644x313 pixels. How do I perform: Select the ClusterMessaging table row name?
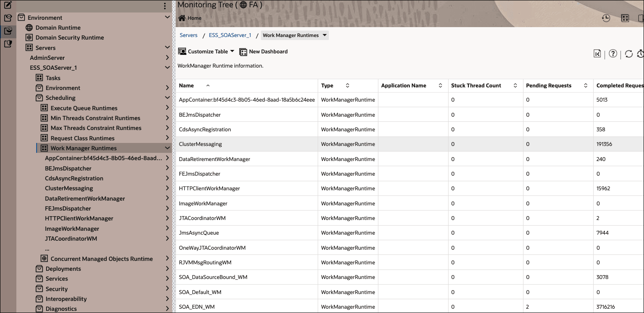[x=200, y=144]
